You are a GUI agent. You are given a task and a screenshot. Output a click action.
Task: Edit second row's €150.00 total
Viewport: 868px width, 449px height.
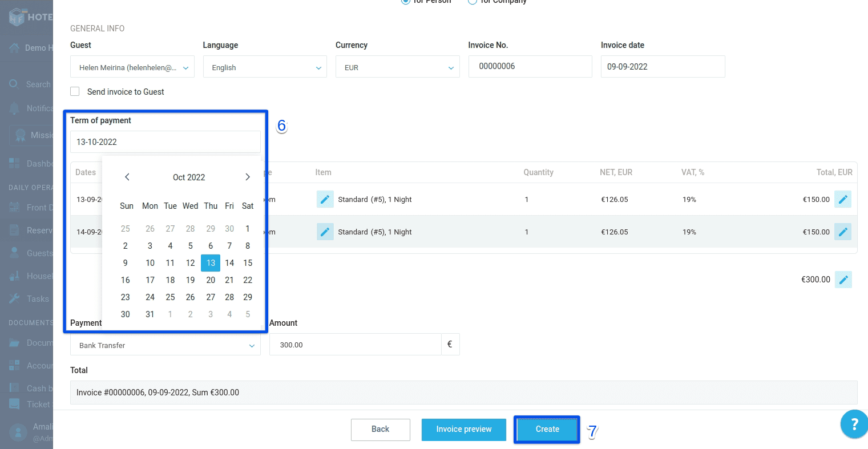click(x=842, y=232)
